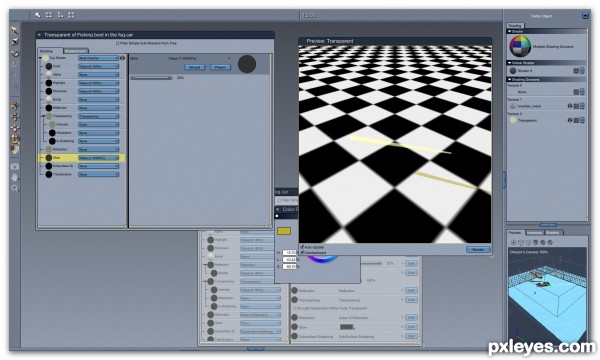Click the info icon beside Top Shader dropdown
600x360 pixels.
[x=122, y=58]
